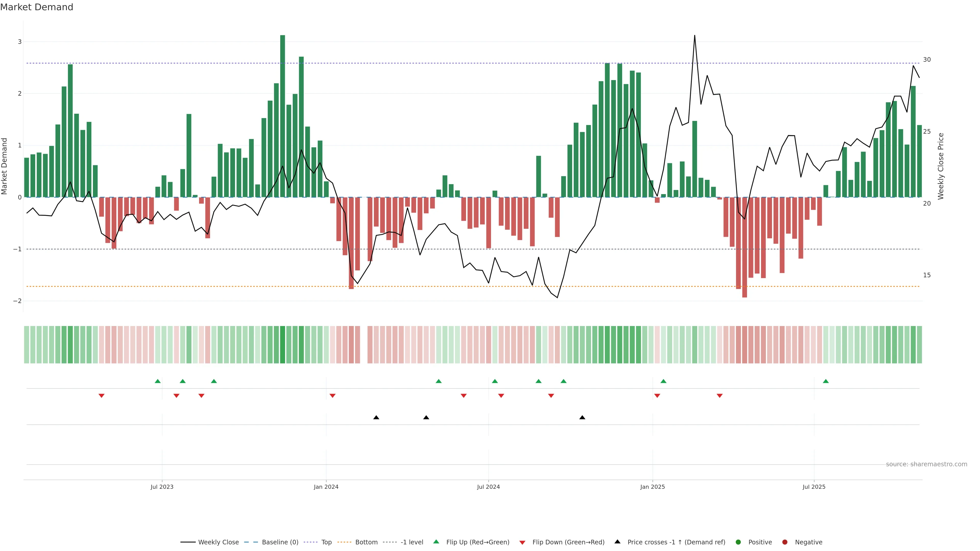980x551 pixels.
Task: Click the rightmost black price-cross triangle
Action: 582,417
